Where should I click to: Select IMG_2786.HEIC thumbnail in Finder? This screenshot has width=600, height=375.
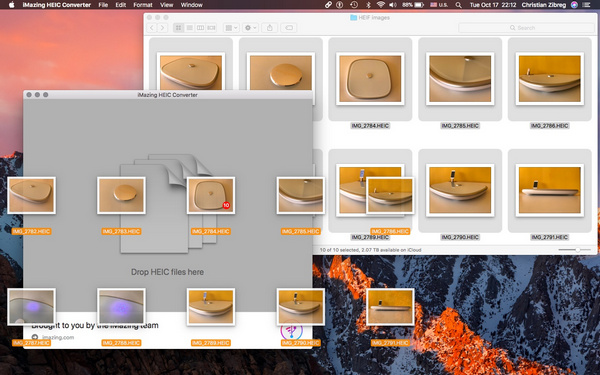tap(549, 78)
